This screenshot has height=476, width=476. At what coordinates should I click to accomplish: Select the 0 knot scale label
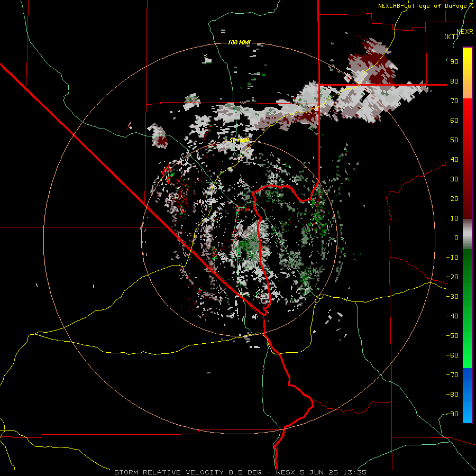(456, 238)
